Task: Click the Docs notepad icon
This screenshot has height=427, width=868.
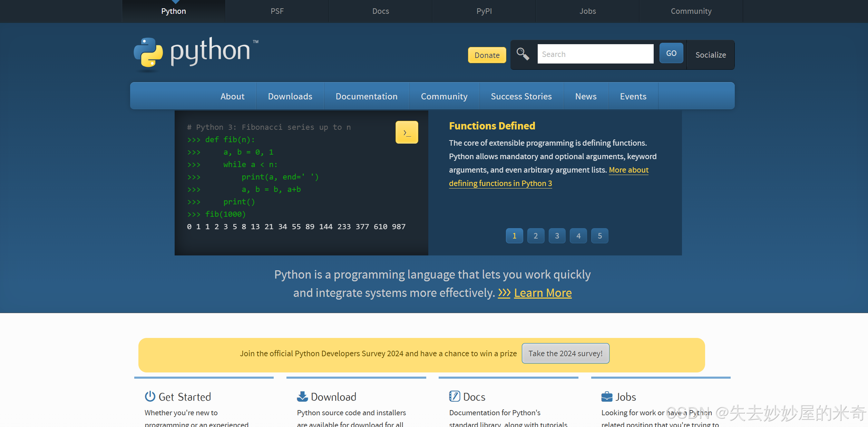Action: click(x=455, y=396)
